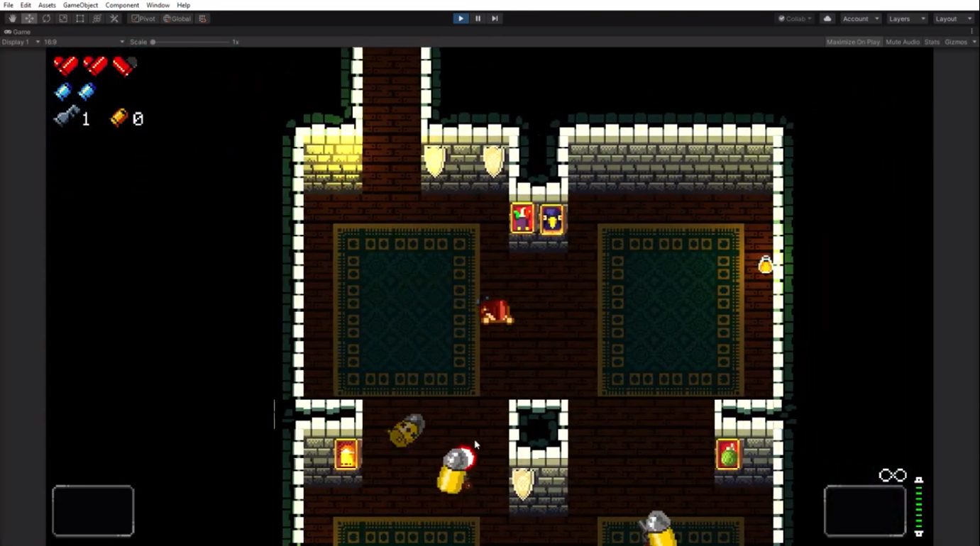Click the Step frame button
Screen dimensions: 980x546
click(x=495, y=18)
